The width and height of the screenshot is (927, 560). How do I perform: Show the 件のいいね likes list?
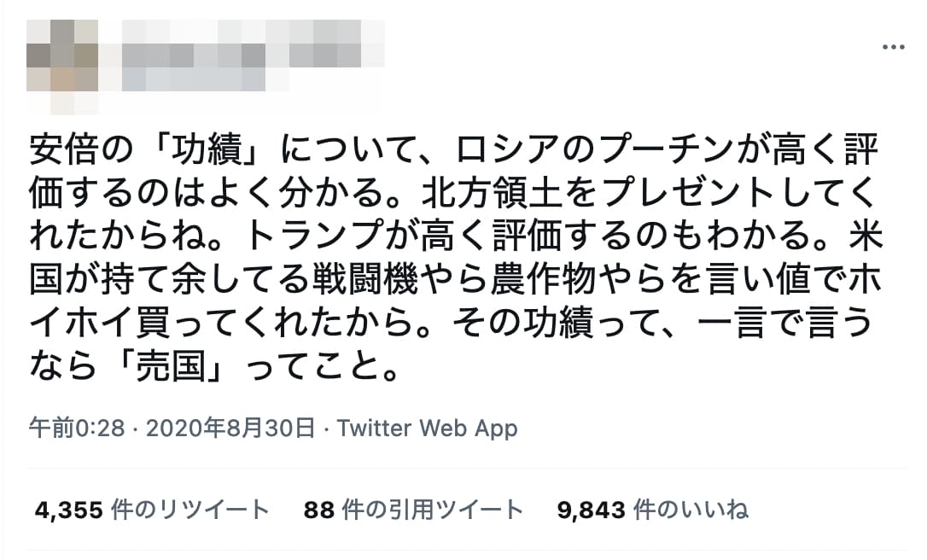tap(691, 510)
